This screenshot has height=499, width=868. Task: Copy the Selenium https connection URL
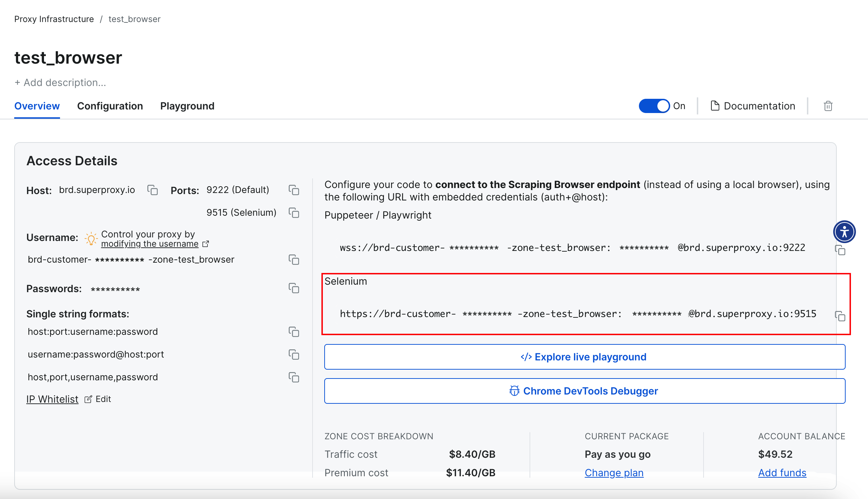(x=840, y=316)
